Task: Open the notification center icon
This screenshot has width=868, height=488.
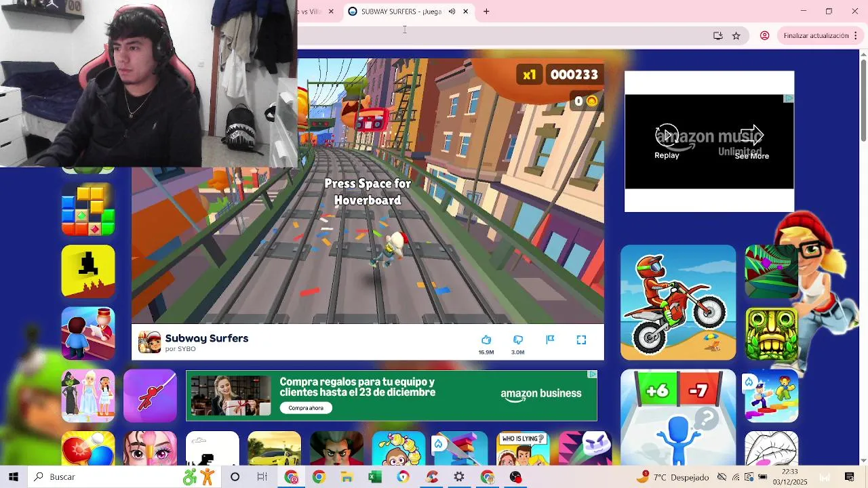Action: [849, 477]
